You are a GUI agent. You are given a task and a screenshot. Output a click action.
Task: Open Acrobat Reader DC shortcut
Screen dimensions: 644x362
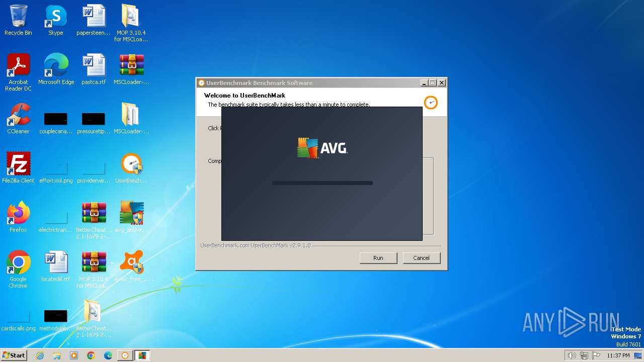(18, 72)
